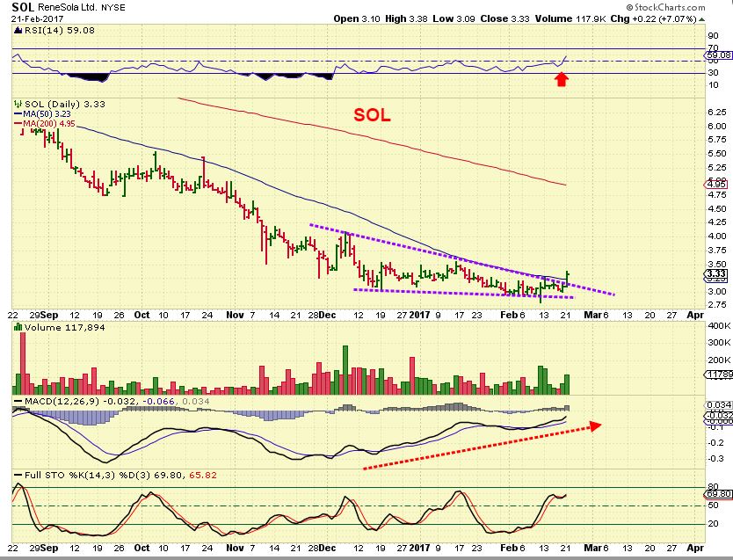This screenshot has width=733, height=560.
Task: Click the SOL ticker symbol in header
Action: pyautogui.click(x=23, y=7)
